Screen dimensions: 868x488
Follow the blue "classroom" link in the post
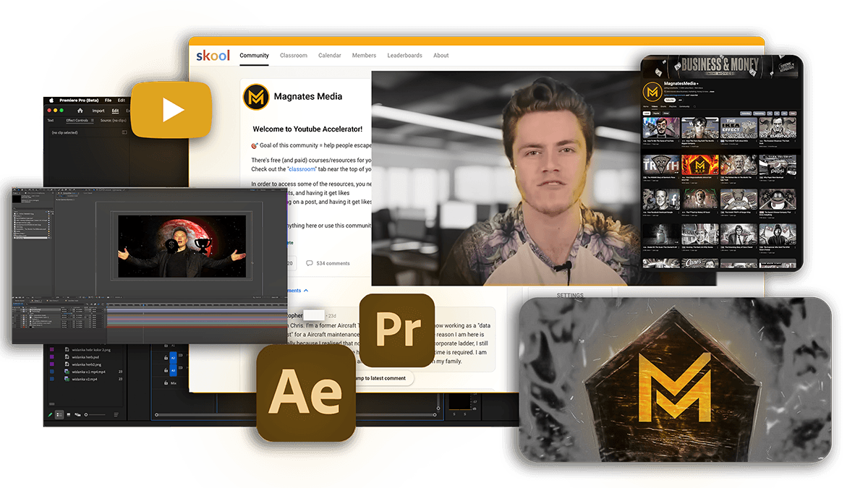click(x=302, y=169)
